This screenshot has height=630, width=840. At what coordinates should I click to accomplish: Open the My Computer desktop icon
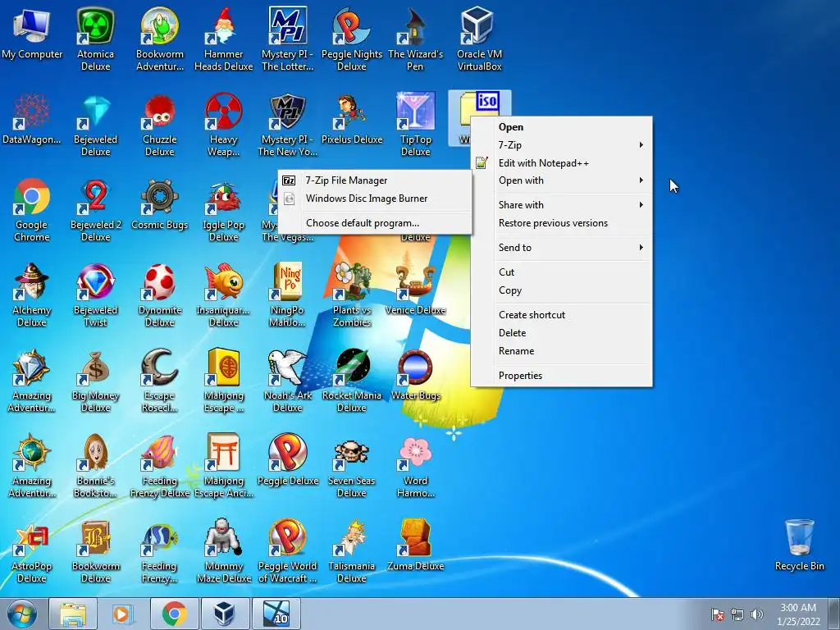[x=32, y=33]
